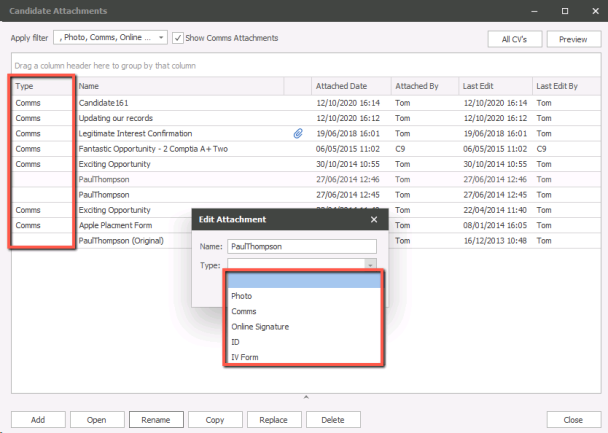Choose IV Form type option
Viewport: 608px width, 433px height.
244,356
